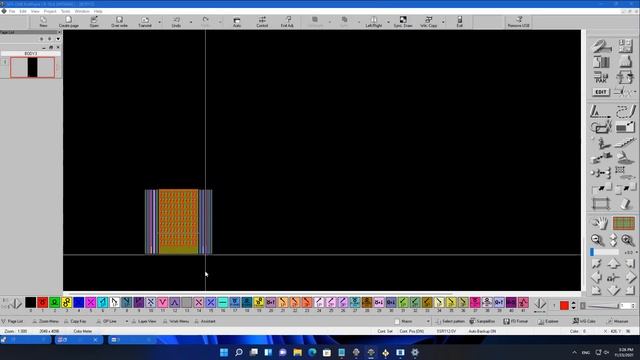Click the Measure button
The width and height of the screenshot is (640, 360).
click(x=618, y=322)
